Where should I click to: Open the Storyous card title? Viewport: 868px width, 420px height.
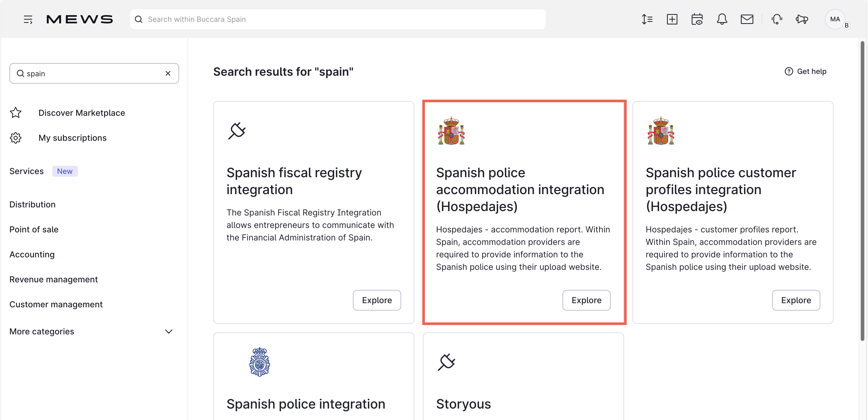coord(463,404)
